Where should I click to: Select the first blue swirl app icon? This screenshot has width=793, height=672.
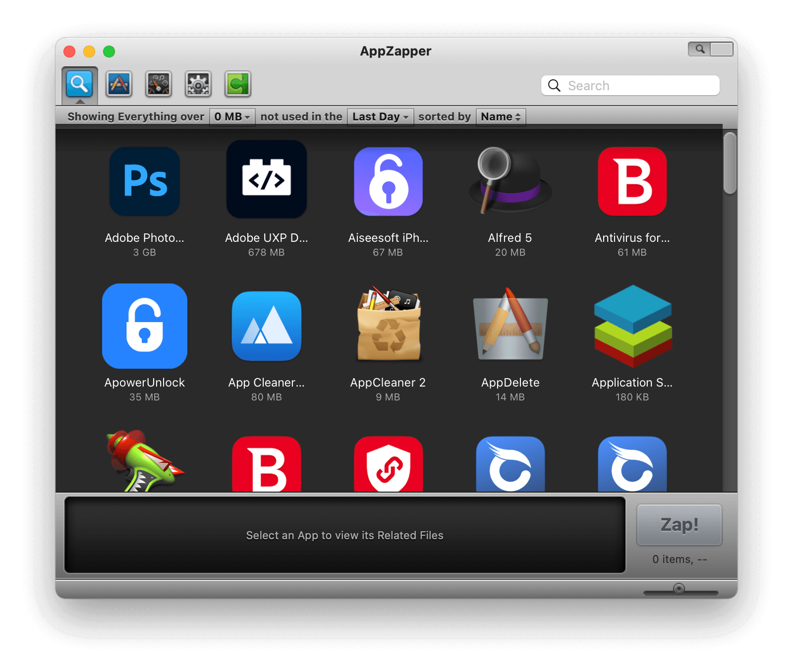510,464
